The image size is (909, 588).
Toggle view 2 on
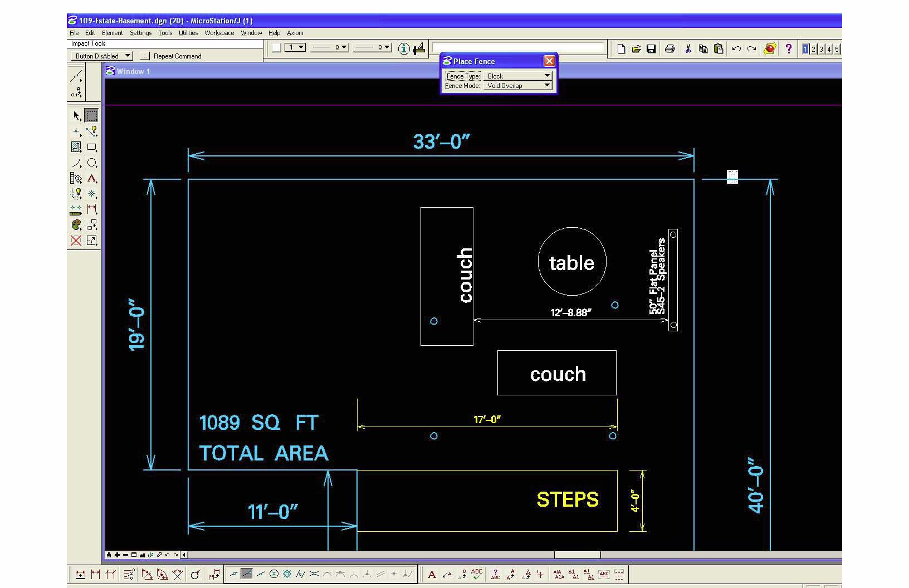813,49
